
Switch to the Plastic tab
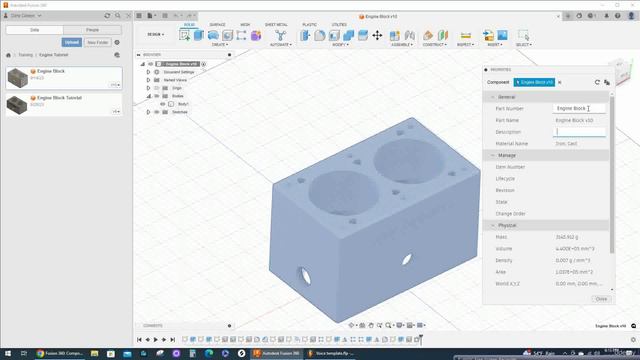click(309, 24)
